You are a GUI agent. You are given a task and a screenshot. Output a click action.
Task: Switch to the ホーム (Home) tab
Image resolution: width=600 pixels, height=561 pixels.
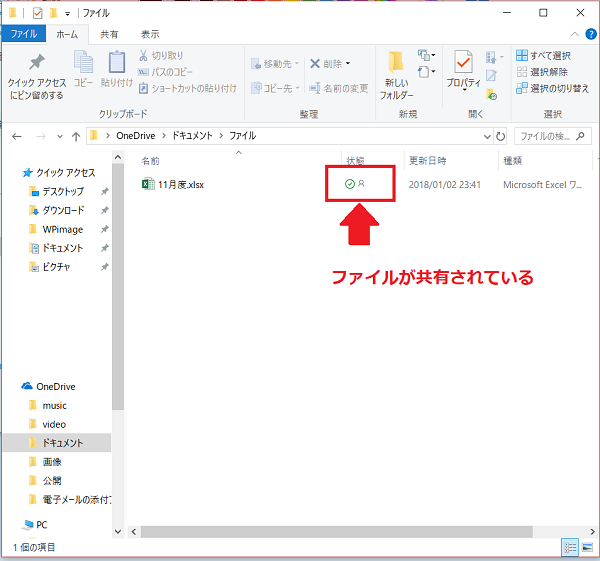(67, 34)
